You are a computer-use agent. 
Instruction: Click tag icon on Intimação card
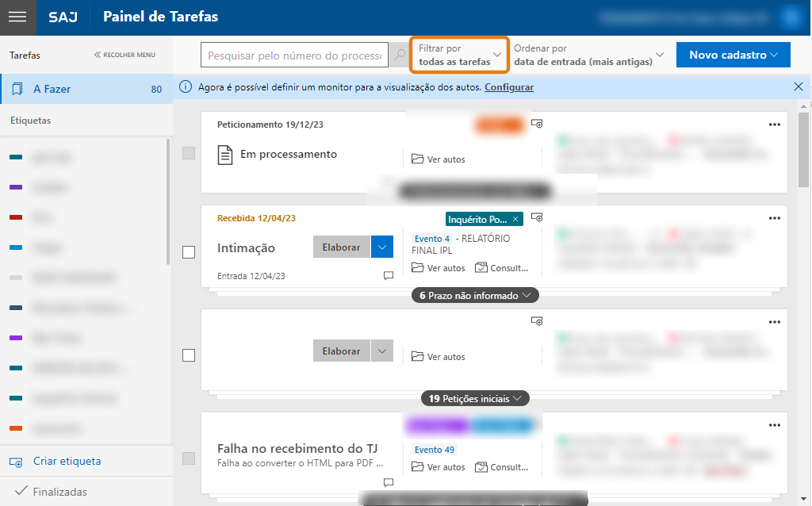coord(537,217)
